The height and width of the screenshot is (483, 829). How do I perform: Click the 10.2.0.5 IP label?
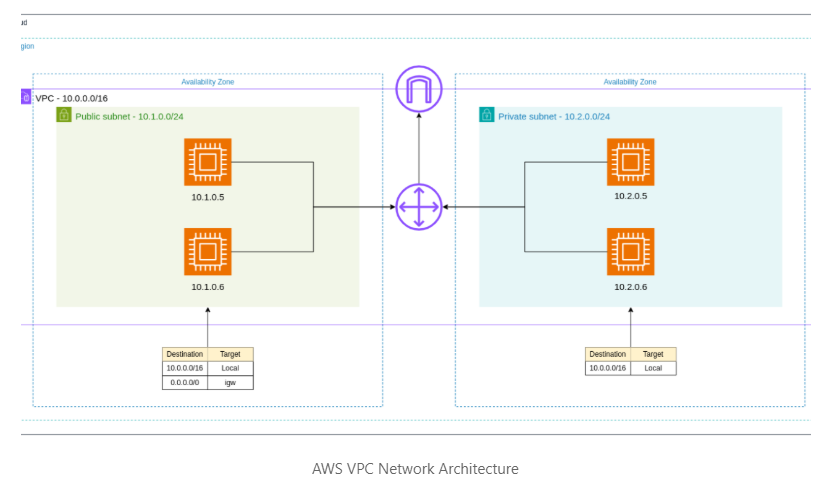coord(630,196)
